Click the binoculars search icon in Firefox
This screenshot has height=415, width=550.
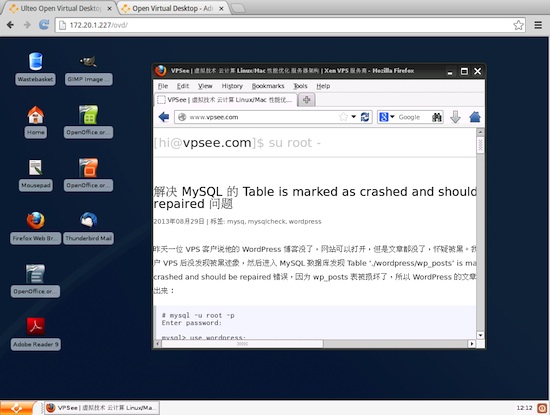coord(437,117)
